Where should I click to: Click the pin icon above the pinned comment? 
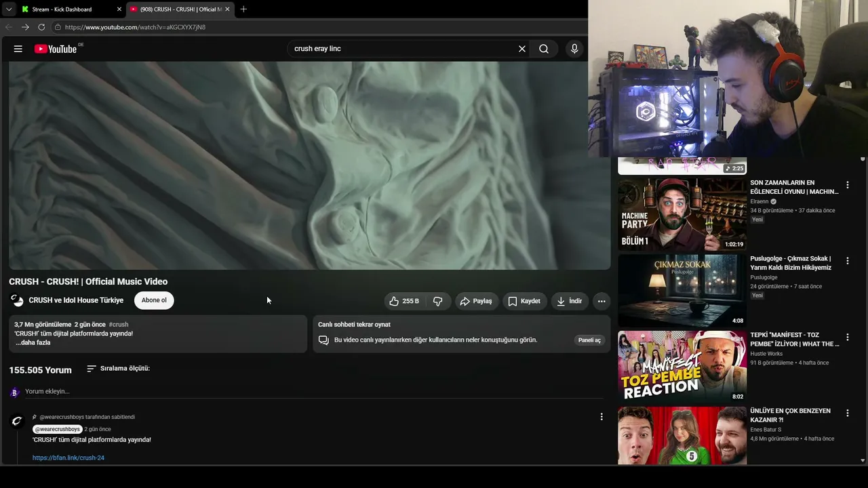pyautogui.click(x=35, y=417)
